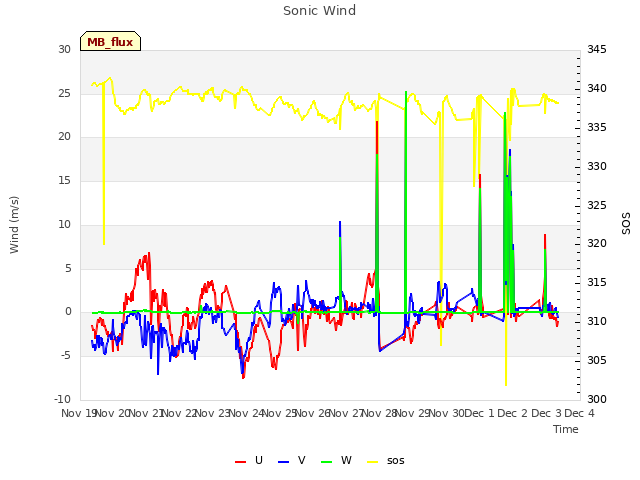Click the sos legend text label
This screenshot has width=640, height=480.
click(x=396, y=461)
